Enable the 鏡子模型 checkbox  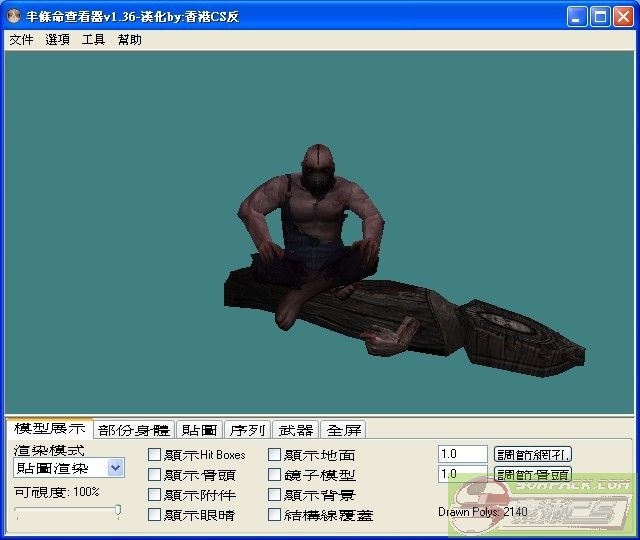click(x=275, y=475)
